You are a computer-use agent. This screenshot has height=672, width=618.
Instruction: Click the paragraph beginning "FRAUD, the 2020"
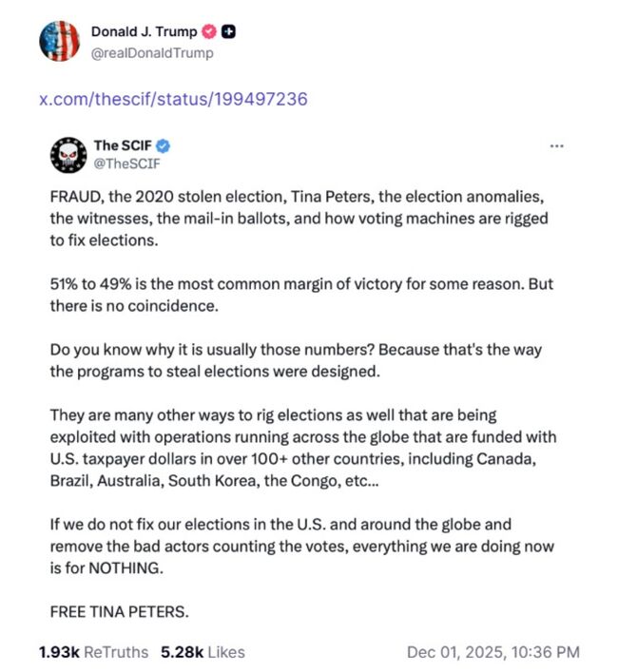point(304,219)
